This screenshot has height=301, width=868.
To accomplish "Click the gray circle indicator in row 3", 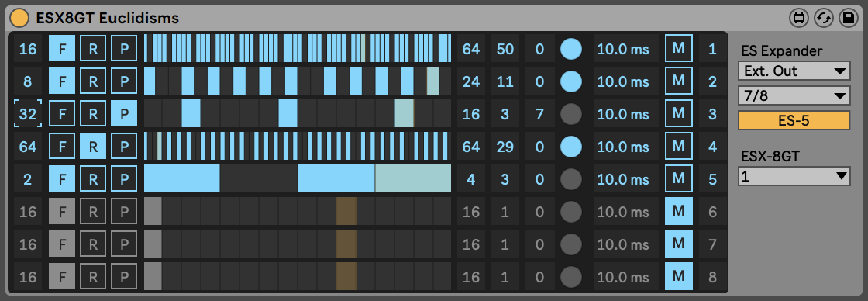I will (571, 114).
